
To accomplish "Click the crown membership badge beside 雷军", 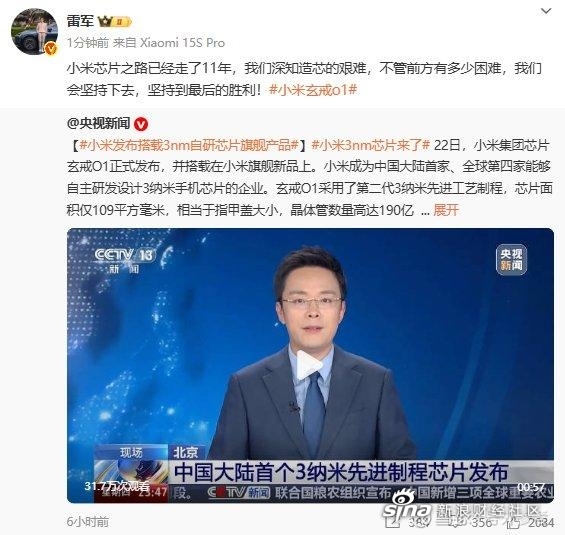I will (x=114, y=22).
